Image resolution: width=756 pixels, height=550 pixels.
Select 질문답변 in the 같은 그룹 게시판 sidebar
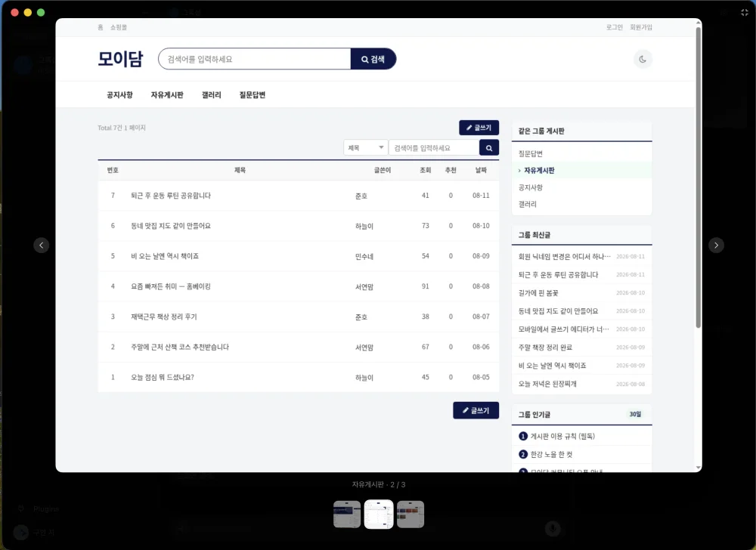click(x=531, y=153)
